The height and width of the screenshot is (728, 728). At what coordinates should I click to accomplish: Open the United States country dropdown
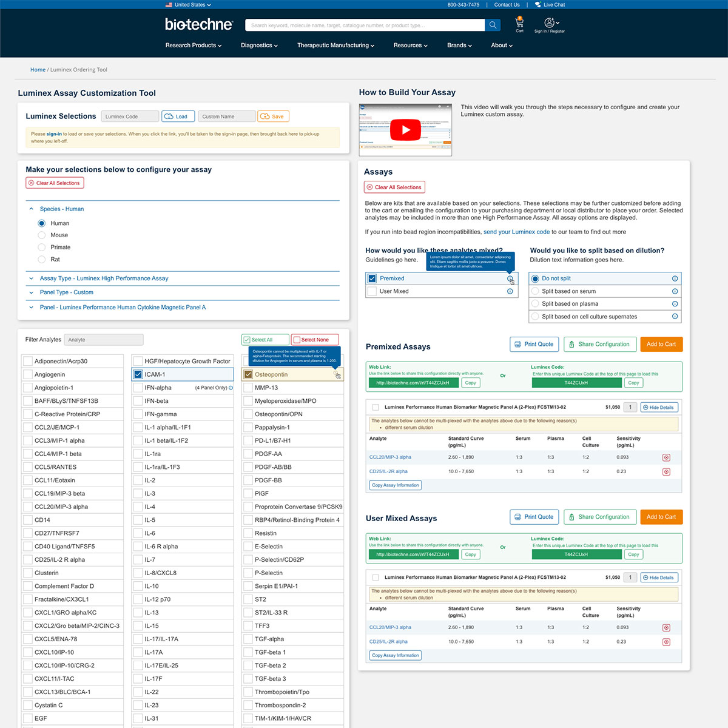tap(188, 5)
